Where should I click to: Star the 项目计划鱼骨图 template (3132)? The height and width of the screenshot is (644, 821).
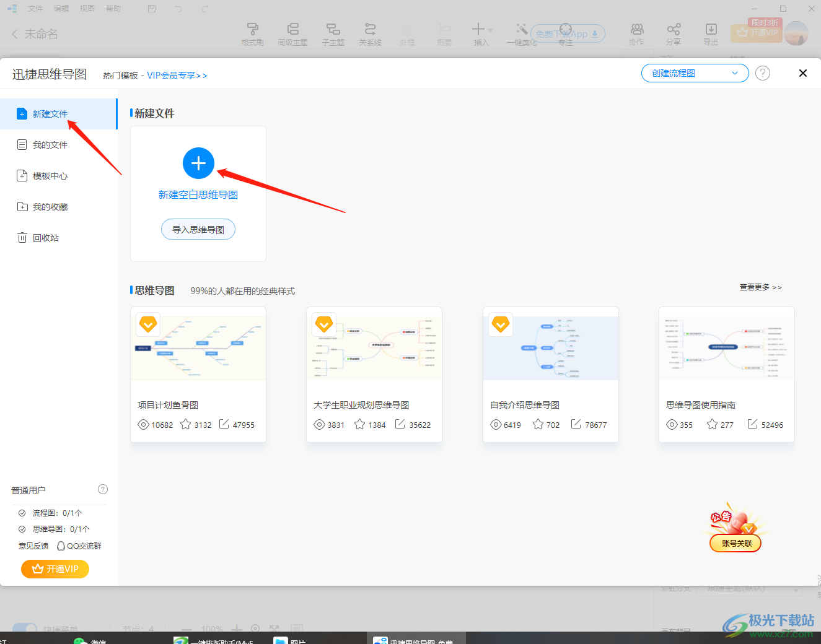tap(185, 424)
